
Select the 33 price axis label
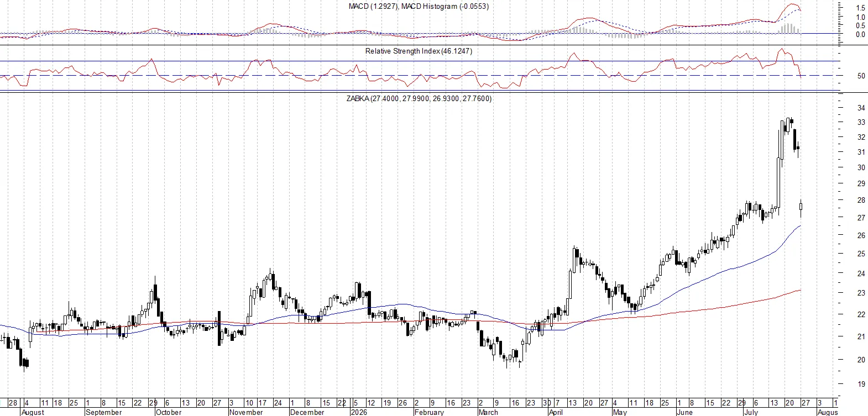pyautogui.click(x=861, y=122)
